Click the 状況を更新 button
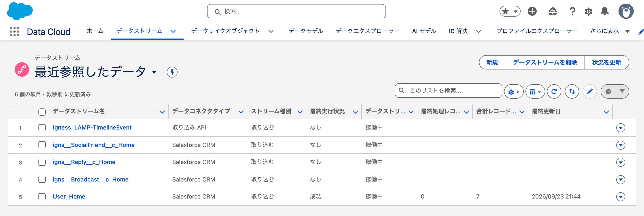Viewport: 644px width, 216px height. click(x=606, y=62)
